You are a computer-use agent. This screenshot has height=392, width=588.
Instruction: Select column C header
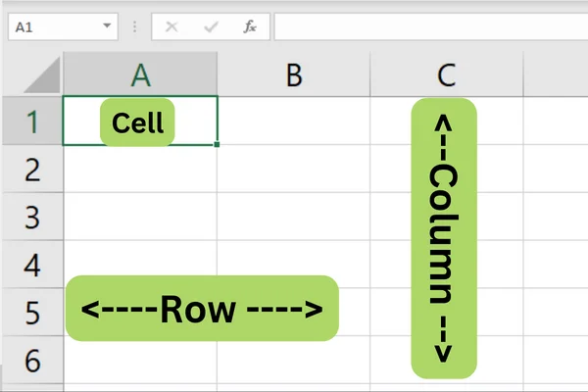[446, 74]
